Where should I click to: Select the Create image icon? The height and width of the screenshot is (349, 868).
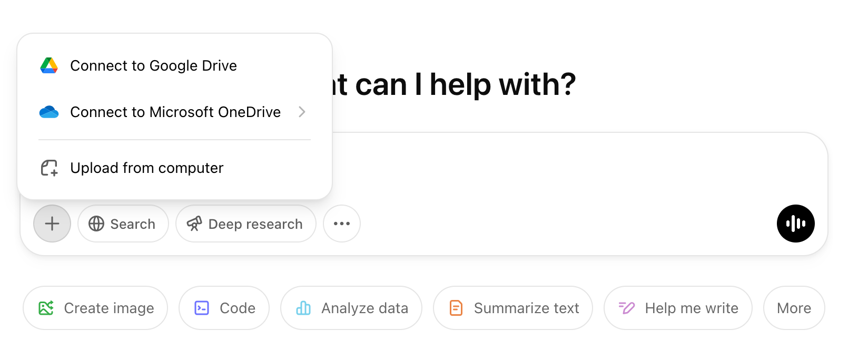[x=46, y=308]
